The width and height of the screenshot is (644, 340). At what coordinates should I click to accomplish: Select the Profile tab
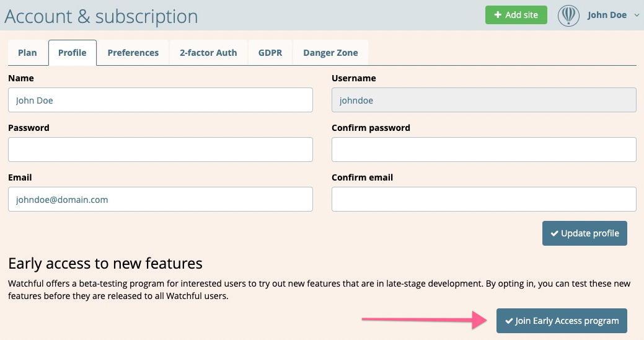(73, 53)
